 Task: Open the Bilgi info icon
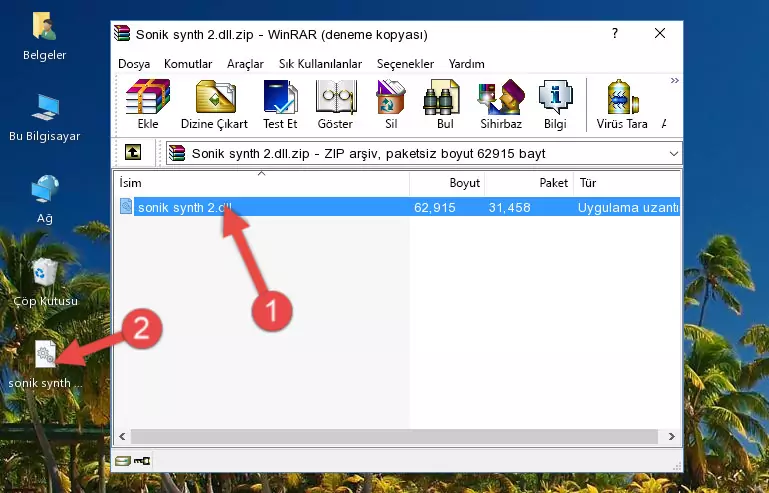tap(555, 104)
